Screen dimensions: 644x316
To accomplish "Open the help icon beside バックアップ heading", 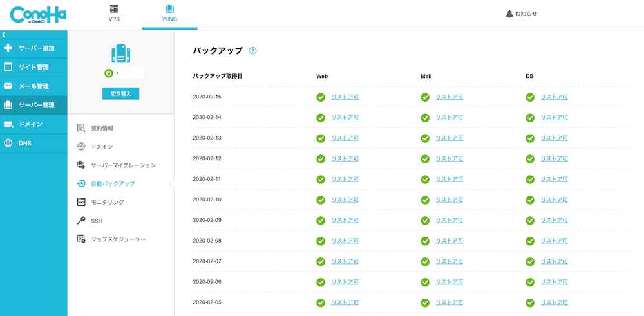I will tap(252, 51).
